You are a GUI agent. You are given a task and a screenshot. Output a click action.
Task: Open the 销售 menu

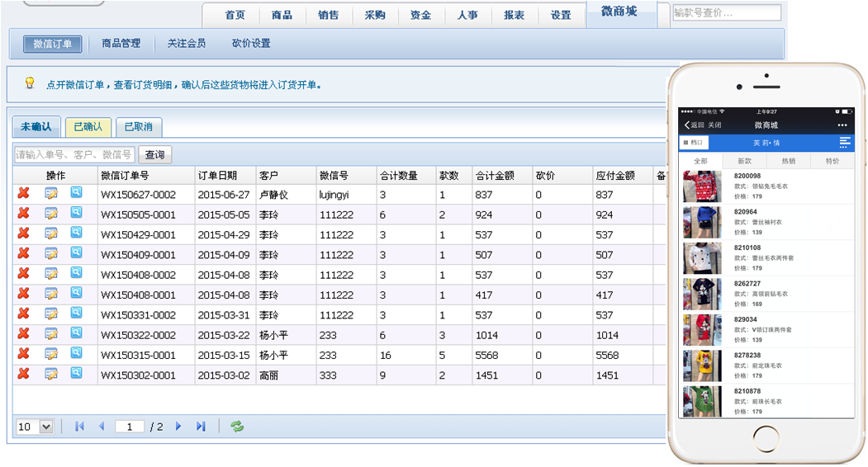[x=328, y=15]
